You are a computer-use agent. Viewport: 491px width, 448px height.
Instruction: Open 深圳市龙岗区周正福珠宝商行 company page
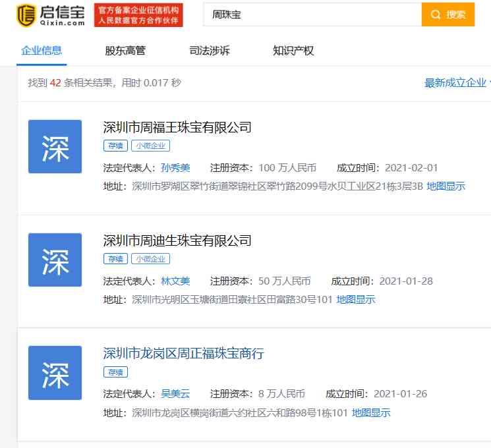pyautogui.click(x=183, y=354)
